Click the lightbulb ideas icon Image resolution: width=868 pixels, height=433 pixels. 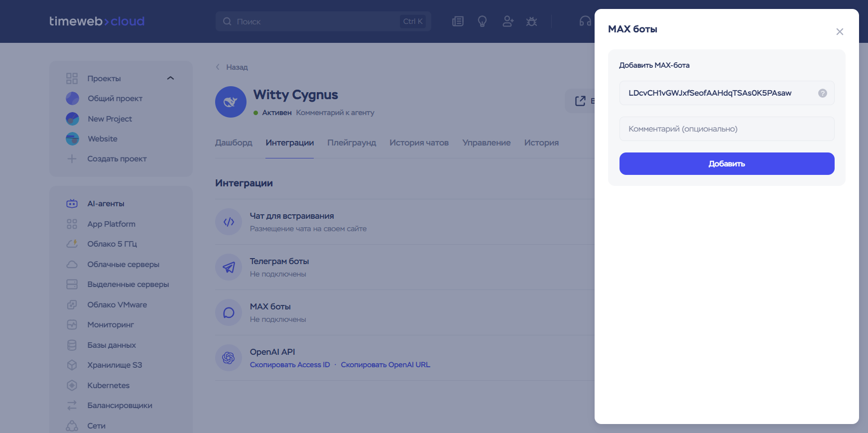(482, 21)
